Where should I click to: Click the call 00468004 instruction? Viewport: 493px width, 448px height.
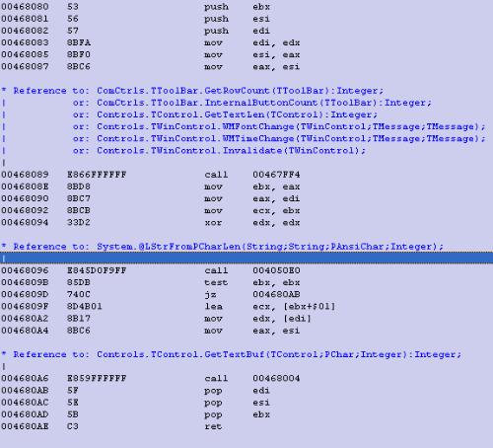(x=151, y=378)
